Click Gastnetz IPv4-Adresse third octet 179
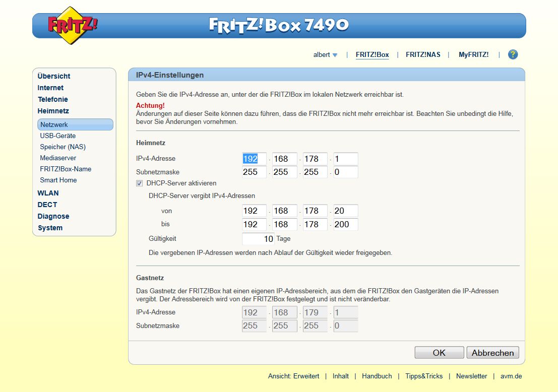The height and width of the screenshot is (392, 558). pos(316,312)
